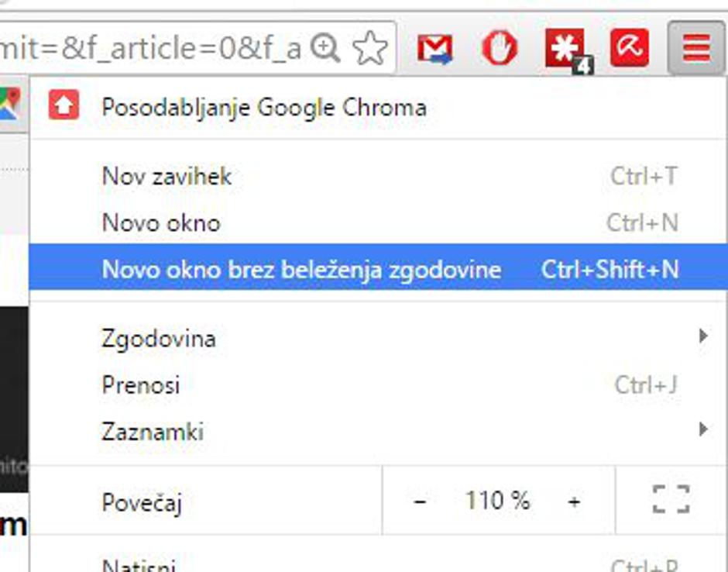This screenshot has width=728, height=572.
Task: Click the 110% zoom value
Action: point(496,500)
